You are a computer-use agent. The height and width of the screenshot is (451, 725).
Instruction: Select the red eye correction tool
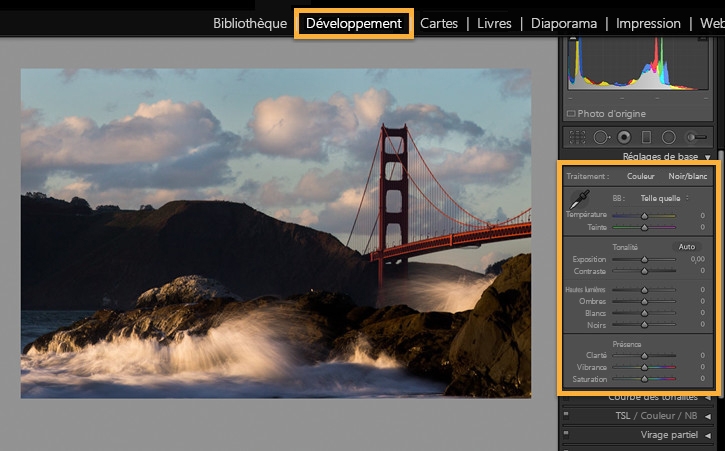coord(624,137)
